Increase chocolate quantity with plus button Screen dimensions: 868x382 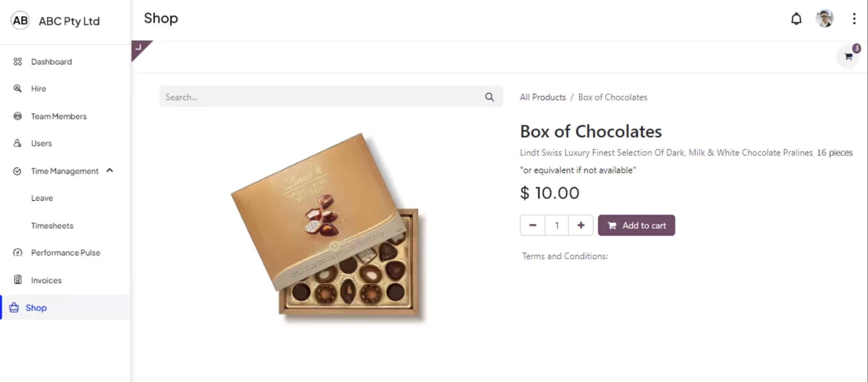[x=581, y=225]
